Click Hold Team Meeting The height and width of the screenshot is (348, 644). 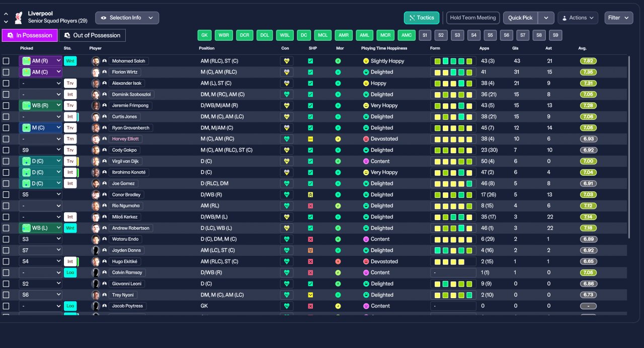pyautogui.click(x=473, y=18)
